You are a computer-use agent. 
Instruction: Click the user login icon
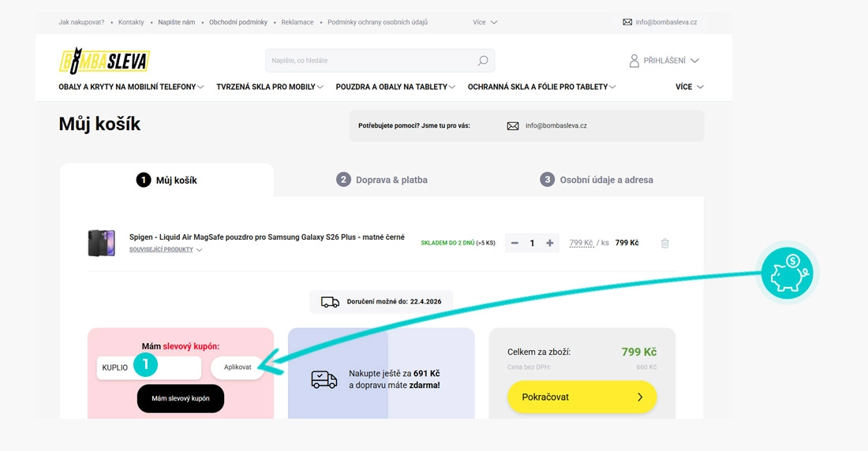tap(634, 61)
